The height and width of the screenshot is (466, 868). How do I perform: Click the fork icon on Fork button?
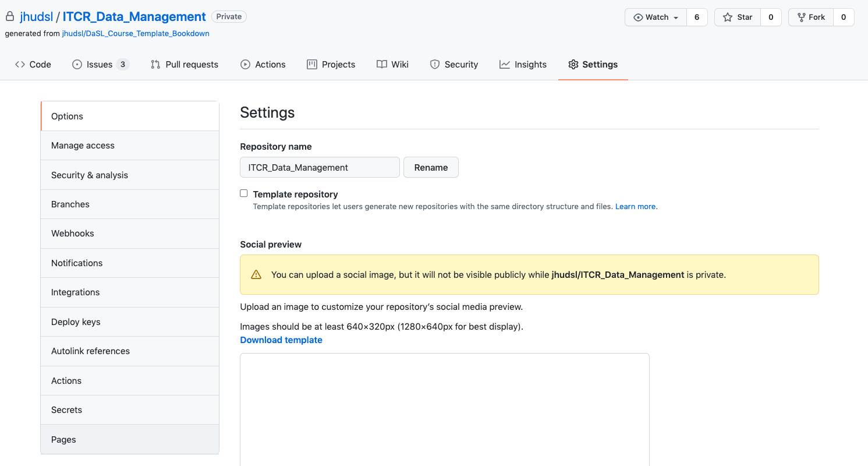point(802,17)
